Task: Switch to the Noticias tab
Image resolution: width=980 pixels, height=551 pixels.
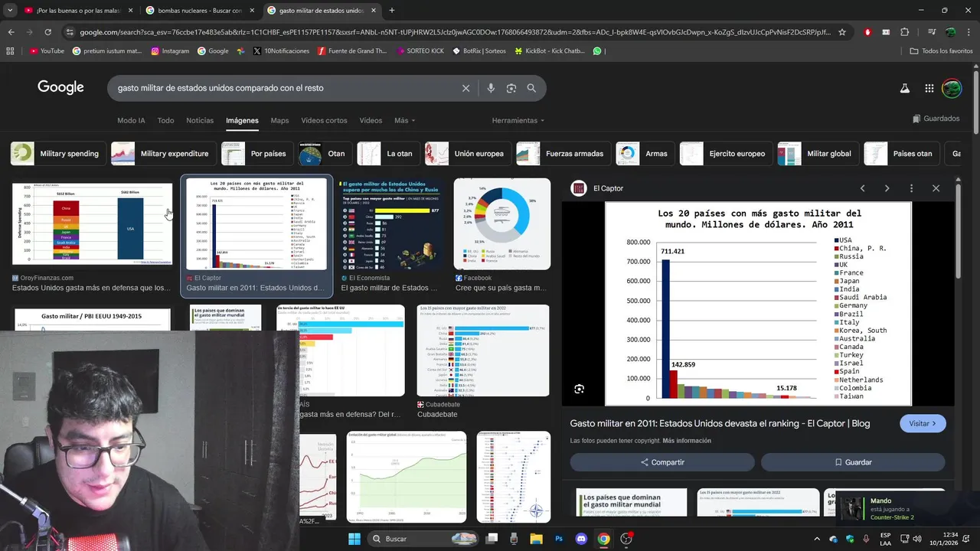Action: pos(200,121)
